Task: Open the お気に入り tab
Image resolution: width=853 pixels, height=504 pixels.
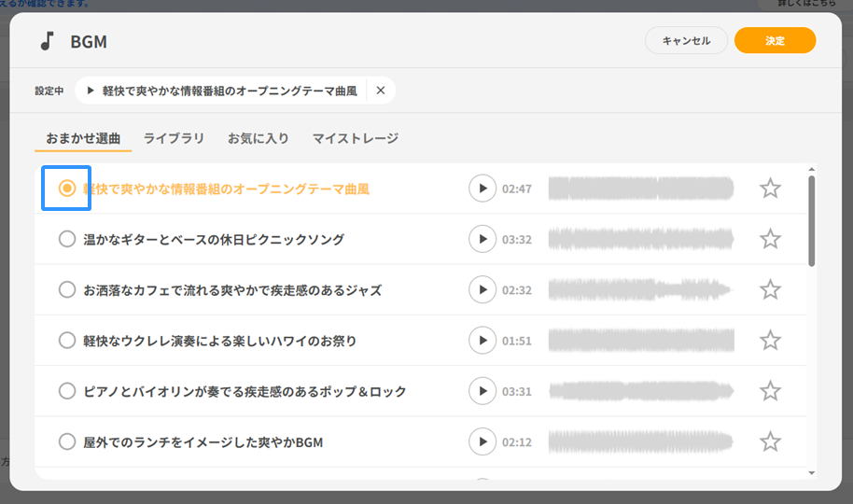Action: click(x=259, y=138)
